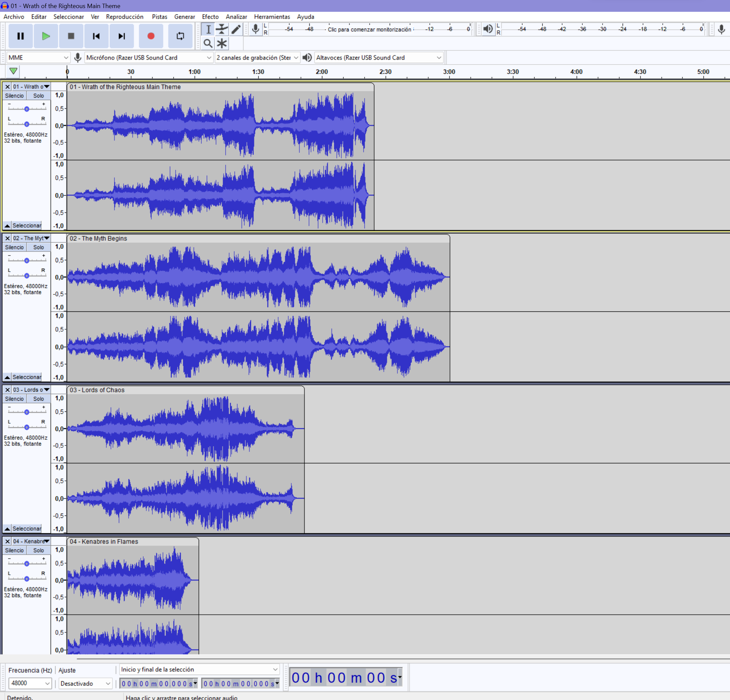
Task: Click the gain slider on track 03
Action: tap(27, 412)
